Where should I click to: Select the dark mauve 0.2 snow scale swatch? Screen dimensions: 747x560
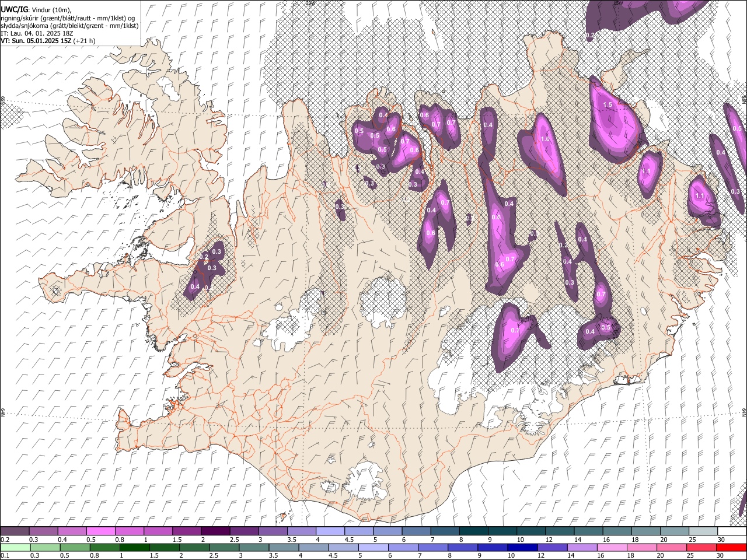pyautogui.click(x=15, y=531)
